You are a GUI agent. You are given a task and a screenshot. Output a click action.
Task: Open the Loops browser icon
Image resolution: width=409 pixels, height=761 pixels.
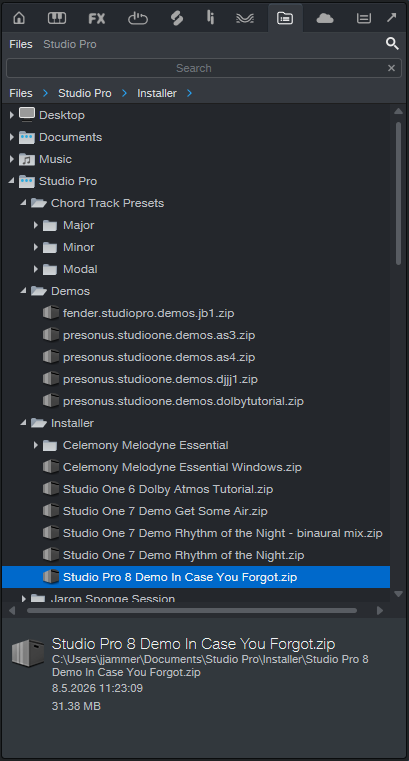(x=137, y=18)
